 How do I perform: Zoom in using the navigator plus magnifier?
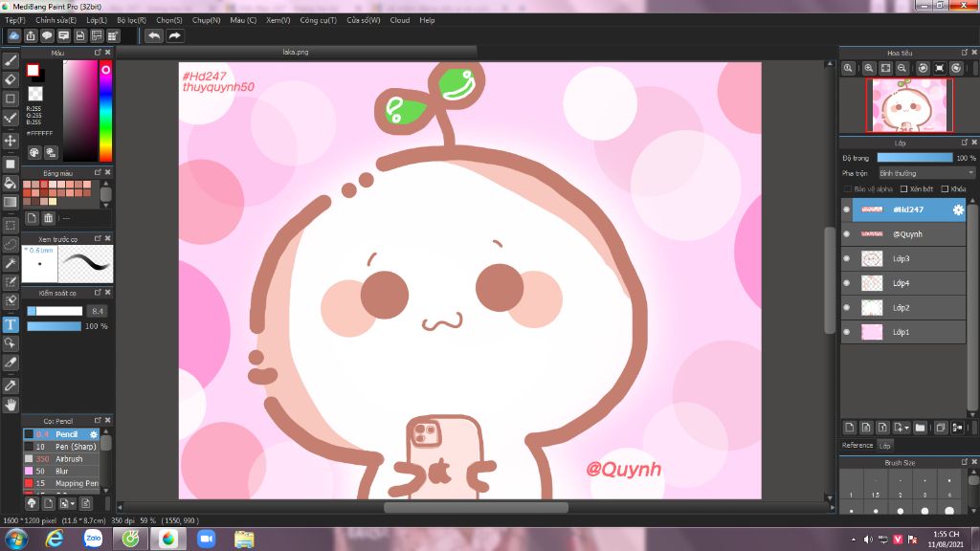[869, 68]
